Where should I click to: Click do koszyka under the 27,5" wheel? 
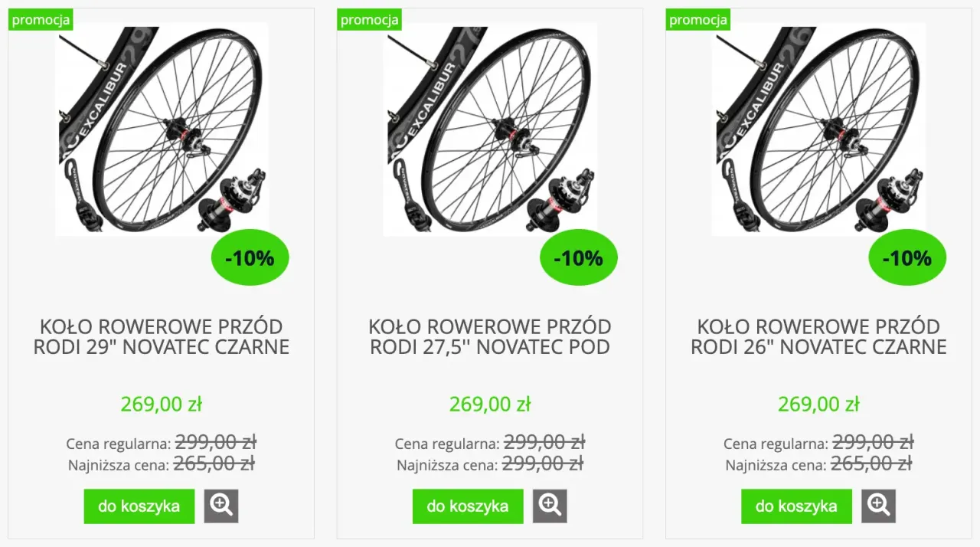tap(467, 506)
